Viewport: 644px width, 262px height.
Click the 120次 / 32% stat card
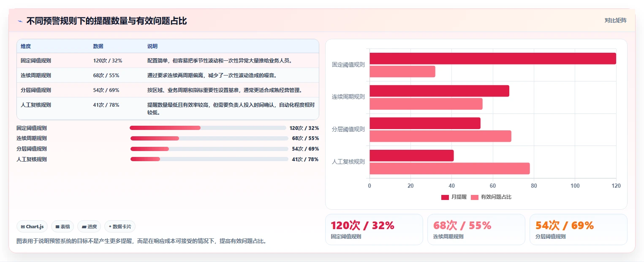[374, 230]
